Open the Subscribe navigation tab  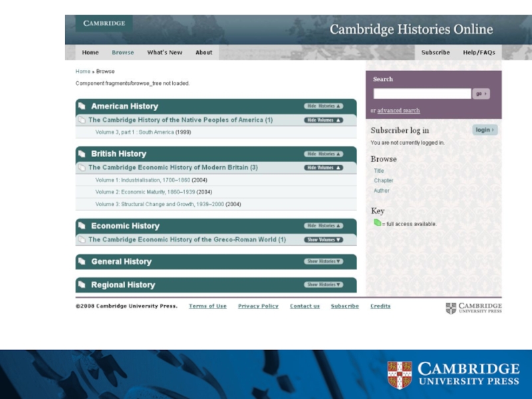click(x=436, y=53)
